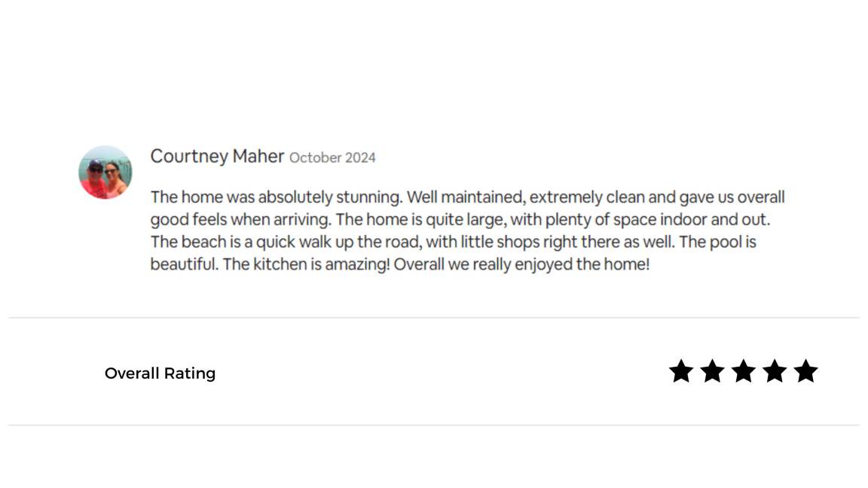Click the October 2024 review date
This screenshot has height=488, width=868.
(x=332, y=157)
